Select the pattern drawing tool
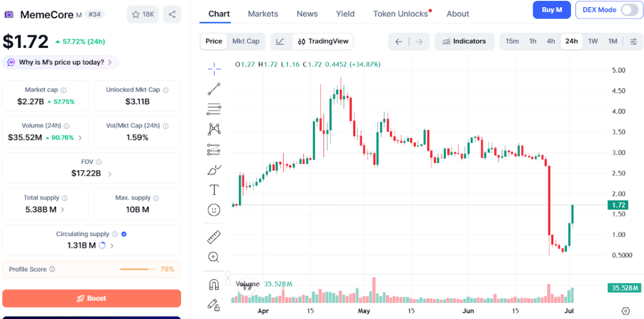This screenshot has height=319, width=644. point(214,129)
